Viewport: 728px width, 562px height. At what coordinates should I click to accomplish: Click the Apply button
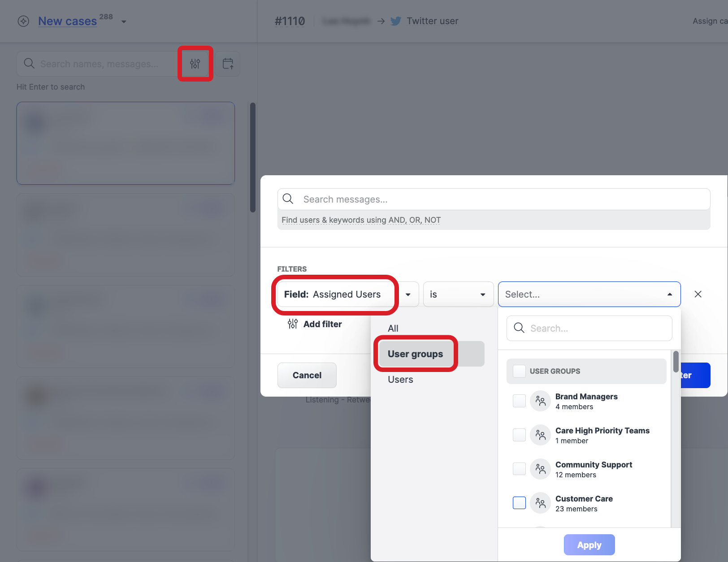point(589,545)
